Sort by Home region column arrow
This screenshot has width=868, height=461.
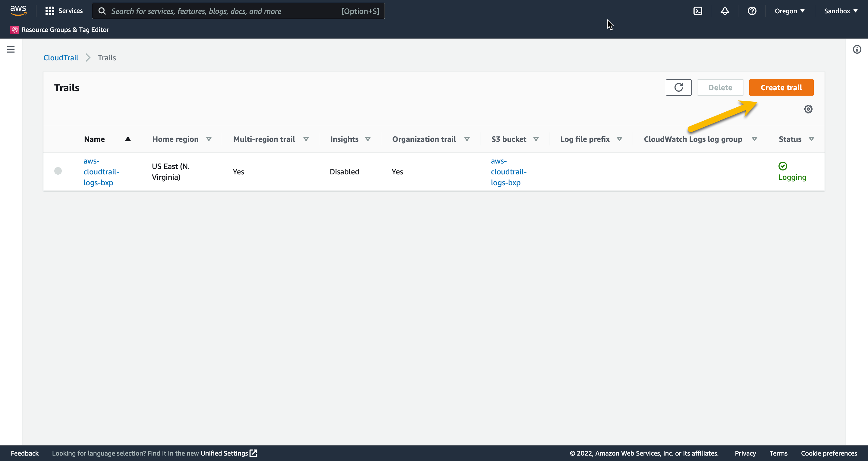coord(209,139)
